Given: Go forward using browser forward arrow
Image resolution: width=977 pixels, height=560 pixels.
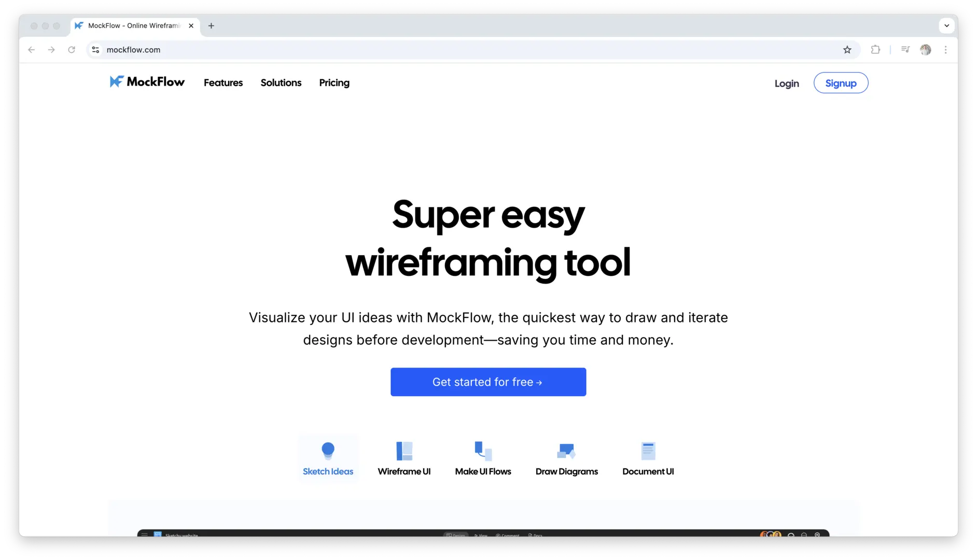Looking at the screenshot, I should coord(51,50).
